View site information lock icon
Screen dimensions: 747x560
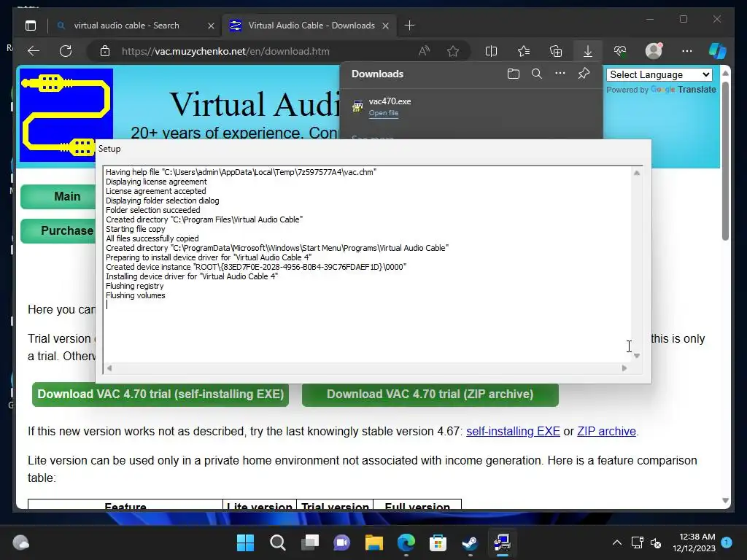click(105, 52)
